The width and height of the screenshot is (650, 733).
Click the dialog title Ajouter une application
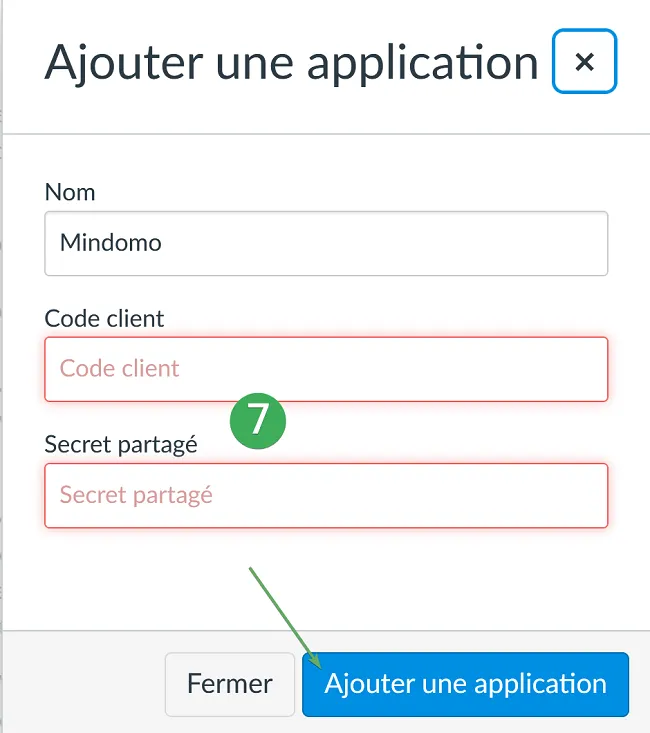(291, 63)
